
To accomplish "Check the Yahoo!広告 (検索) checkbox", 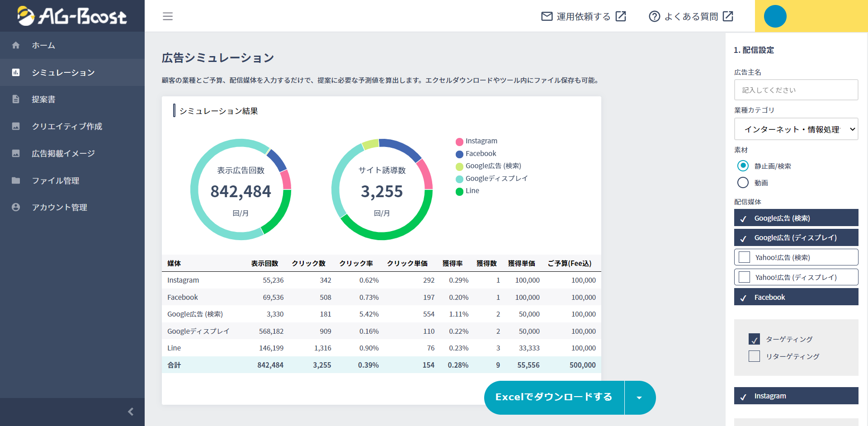I will pyautogui.click(x=744, y=257).
